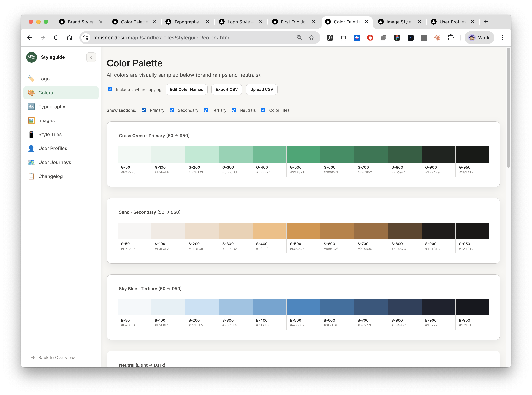Copy the S-800 dark brown swatch
Viewport: 532px width, 395px height.
tap(405, 231)
